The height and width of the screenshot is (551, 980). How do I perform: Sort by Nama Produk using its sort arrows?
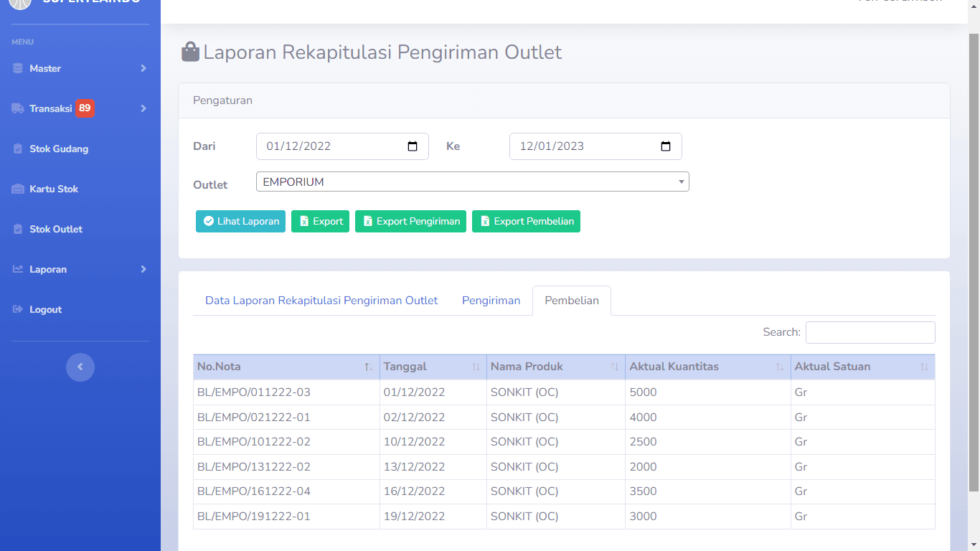click(614, 367)
